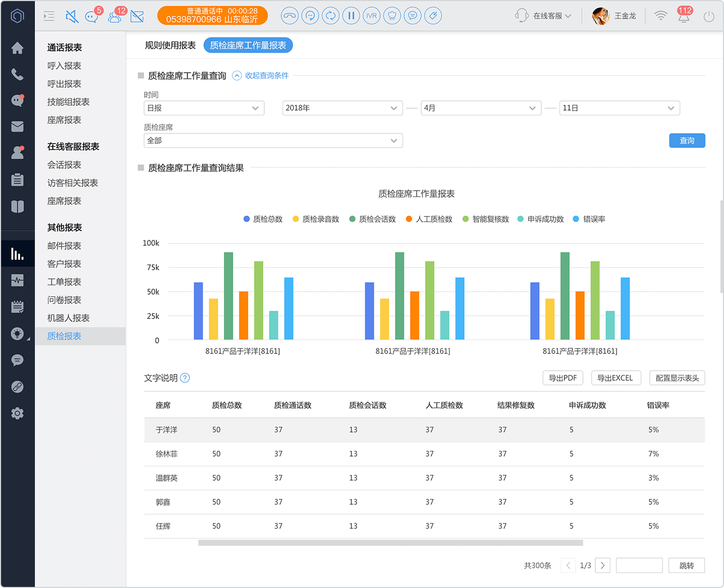Expand the 质检座席 全部 dropdown
This screenshot has width=724, height=588.
click(x=273, y=140)
